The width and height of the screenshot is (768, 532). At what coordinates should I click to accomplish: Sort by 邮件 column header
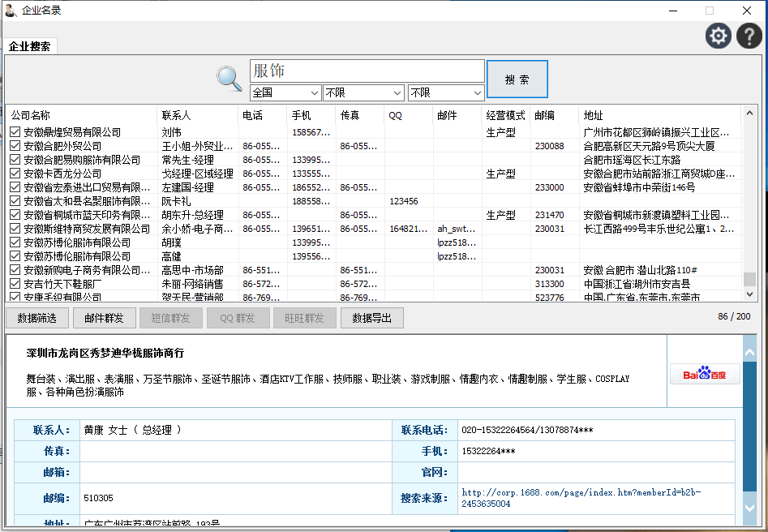[457, 115]
